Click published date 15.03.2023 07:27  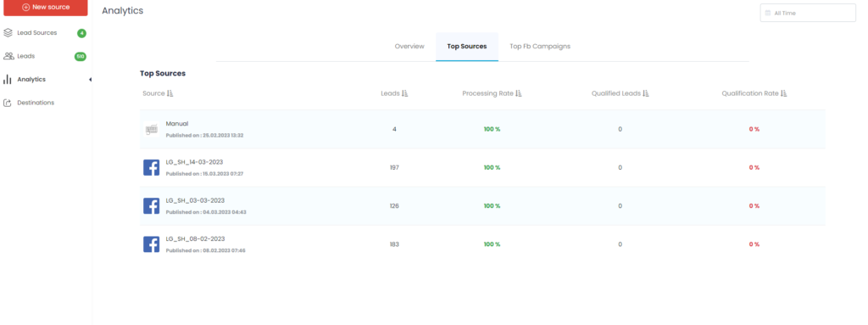[223, 174]
